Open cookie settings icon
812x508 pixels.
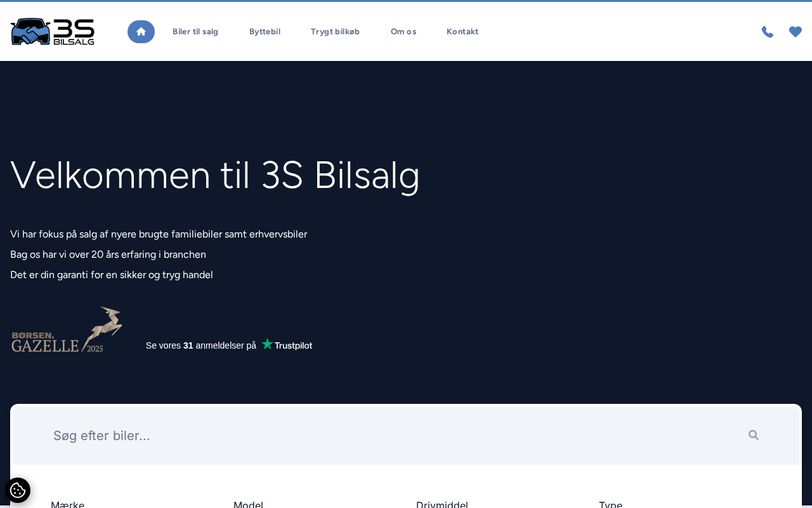(18, 490)
